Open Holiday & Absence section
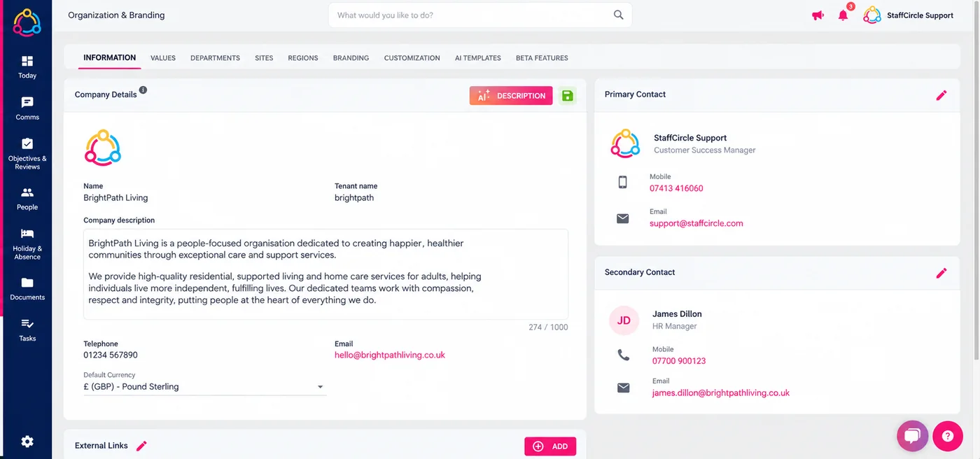 pos(27,244)
